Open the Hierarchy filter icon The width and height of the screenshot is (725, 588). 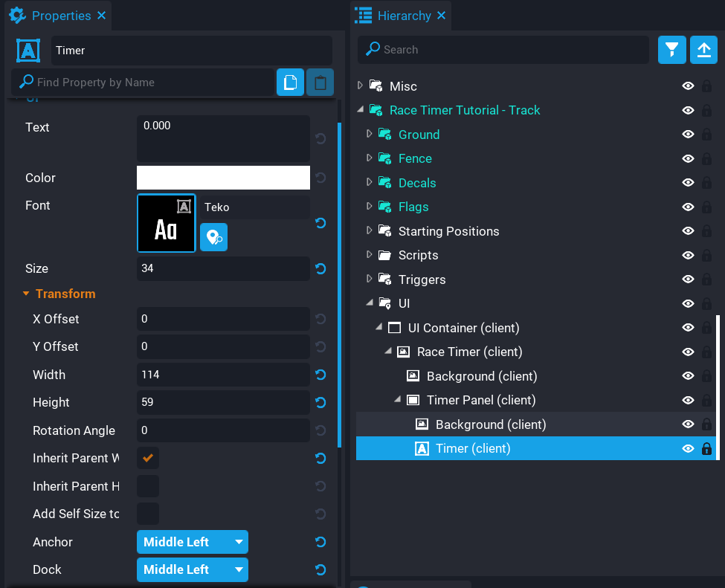(672, 50)
